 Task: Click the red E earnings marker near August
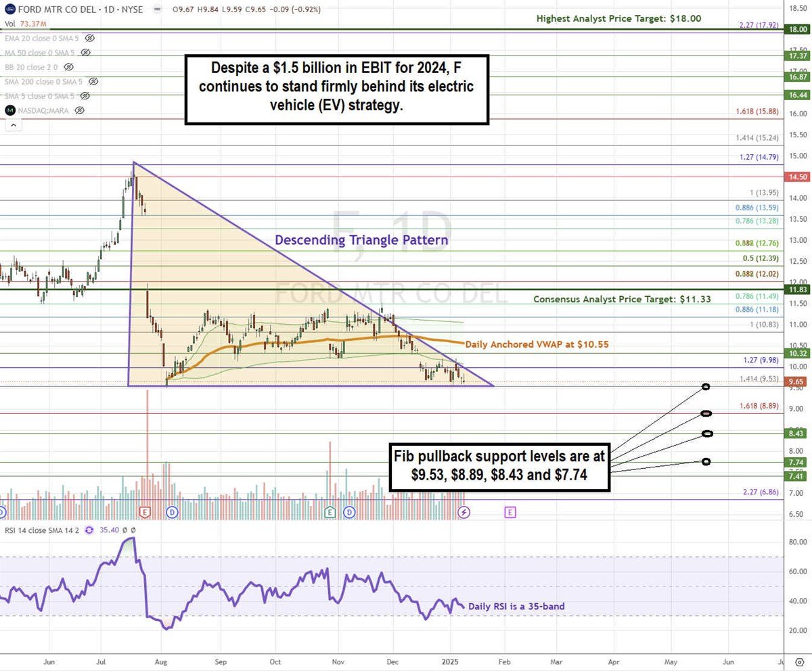[145, 512]
